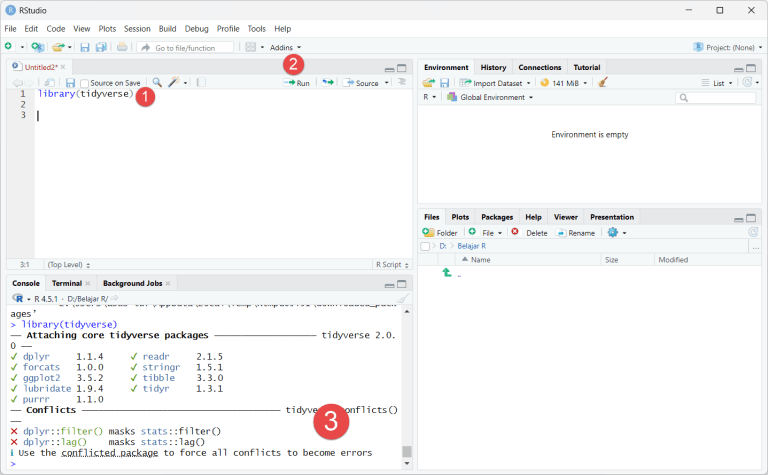The width and height of the screenshot is (768, 475).
Task: Run the current line with Run button
Action: coord(296,83)
